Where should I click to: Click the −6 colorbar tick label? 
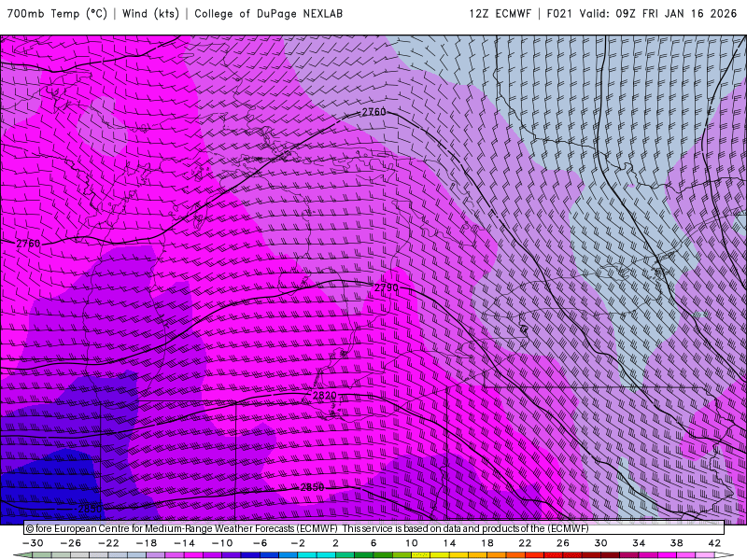pyautogui.click(x=261, y=543)
